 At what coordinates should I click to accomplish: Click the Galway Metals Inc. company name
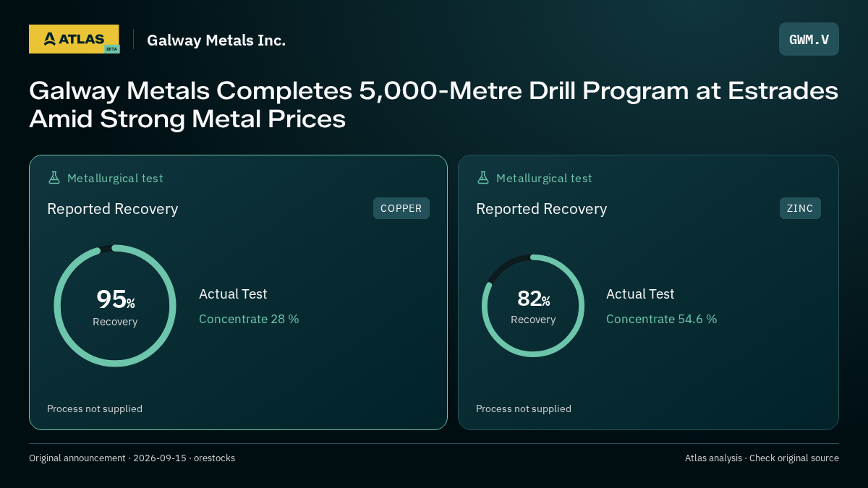pos(216,40)
